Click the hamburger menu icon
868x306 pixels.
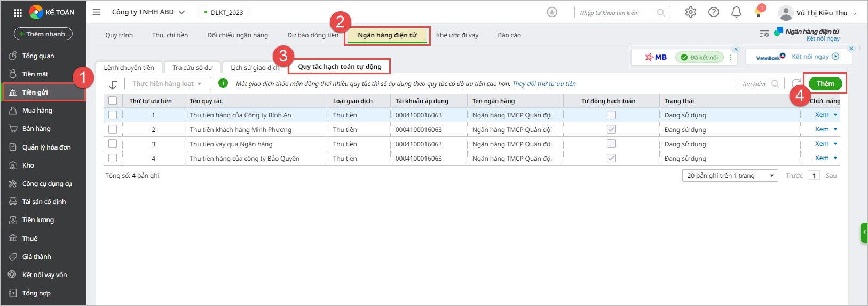coord(97,12)
